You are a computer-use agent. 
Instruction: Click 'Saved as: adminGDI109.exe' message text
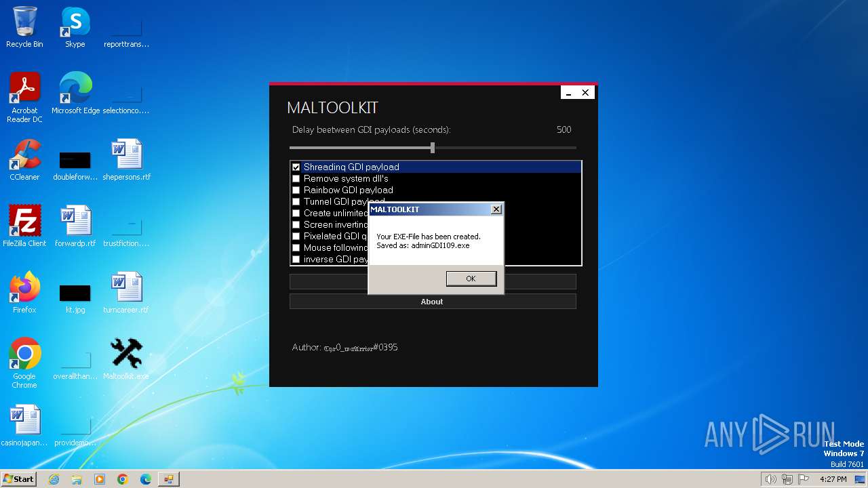point(423,245)
